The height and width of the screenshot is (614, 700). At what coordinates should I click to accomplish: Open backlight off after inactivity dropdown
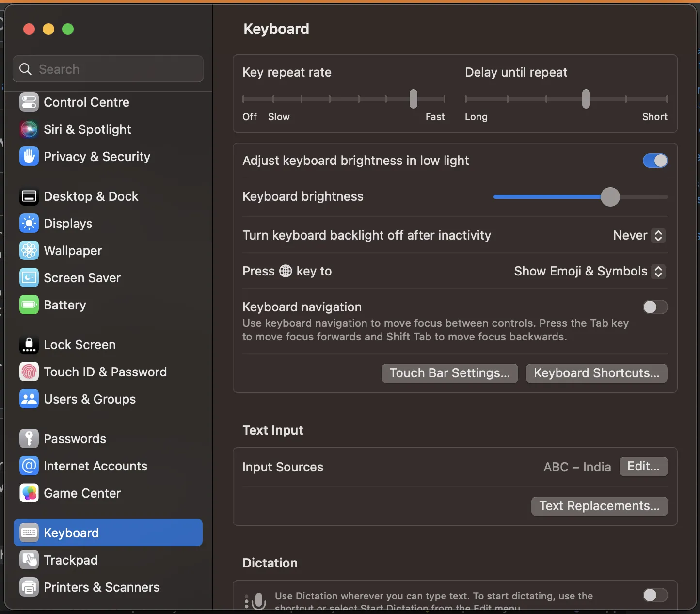(x=639, y=235)
